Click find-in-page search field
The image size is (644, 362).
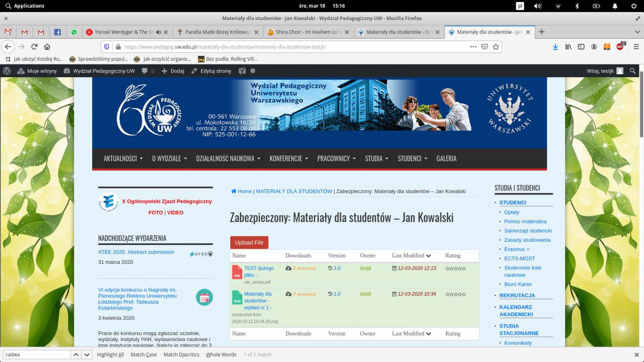[37, 354]
